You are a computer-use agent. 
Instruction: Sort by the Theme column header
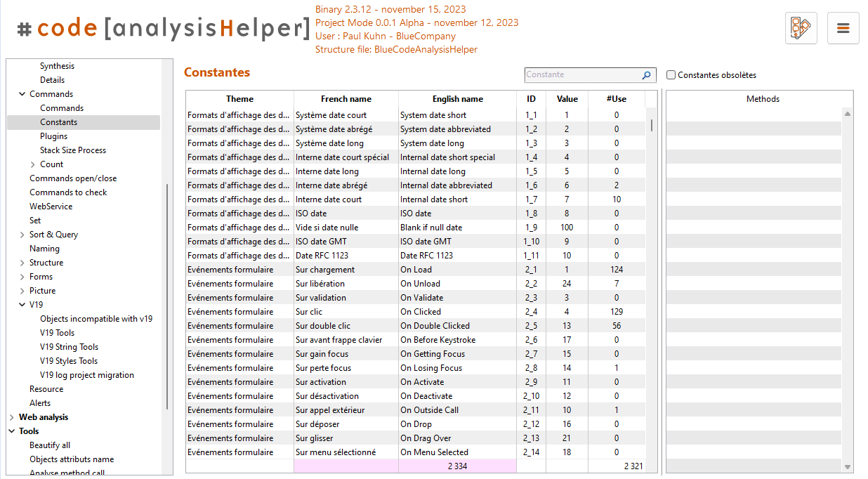pos(239,99)
